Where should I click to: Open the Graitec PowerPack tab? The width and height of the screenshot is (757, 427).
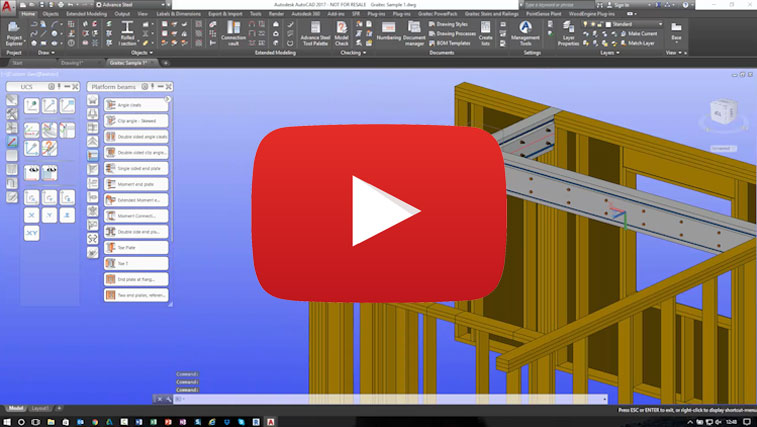click(x=437, y=14)
